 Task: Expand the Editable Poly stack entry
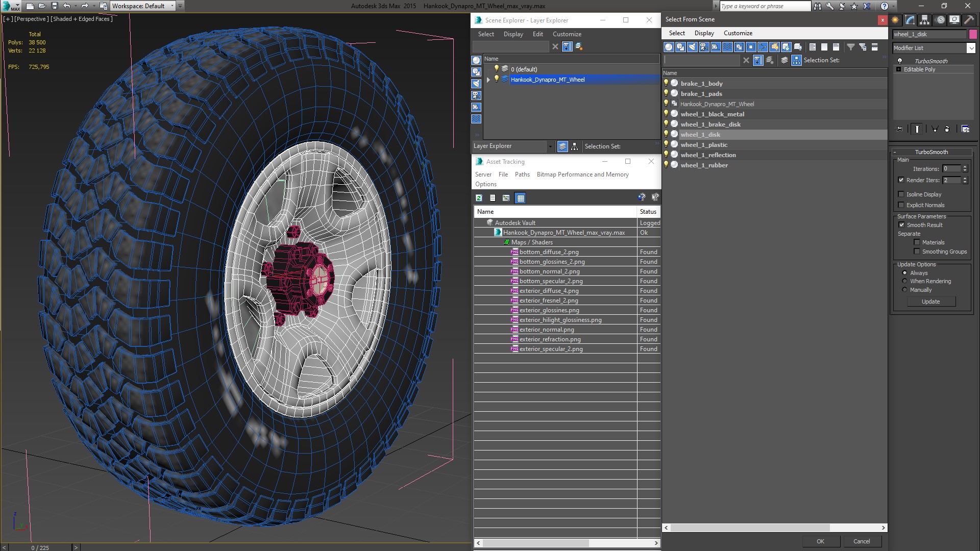point(898,69)
